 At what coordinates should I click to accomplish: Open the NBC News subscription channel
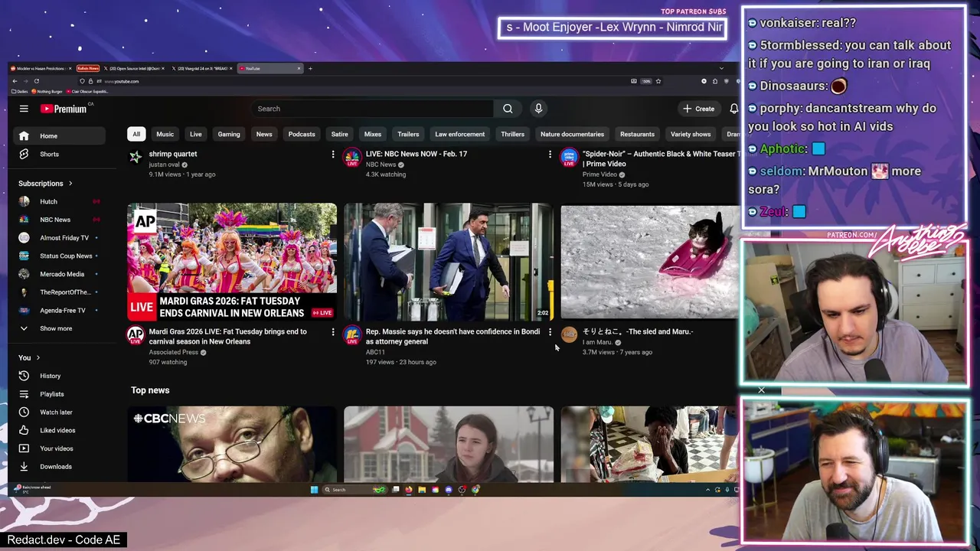pyautogui.click(x=59, y=220)
